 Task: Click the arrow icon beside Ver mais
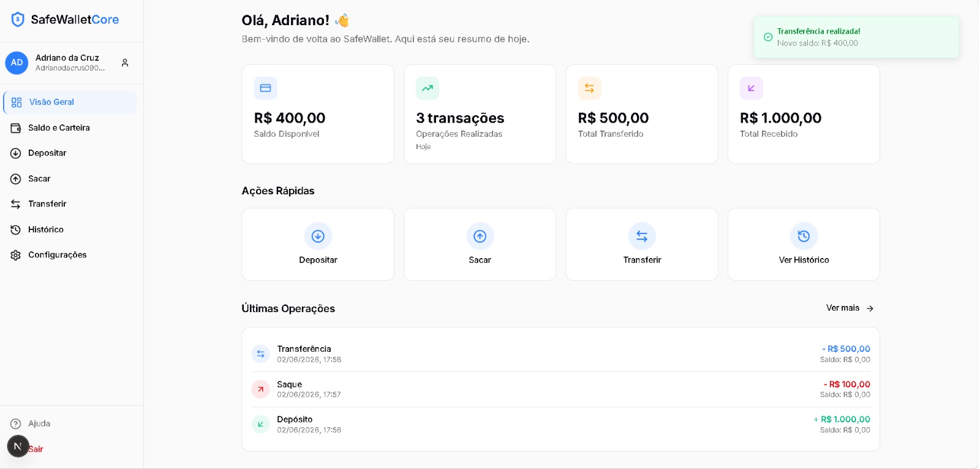click(870, 308)
